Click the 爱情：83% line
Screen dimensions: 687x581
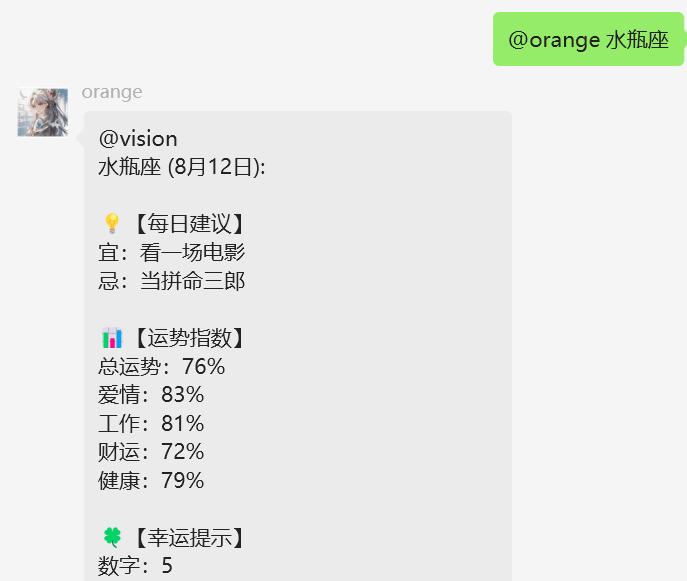pyautogui.click(x=151, y=395)
